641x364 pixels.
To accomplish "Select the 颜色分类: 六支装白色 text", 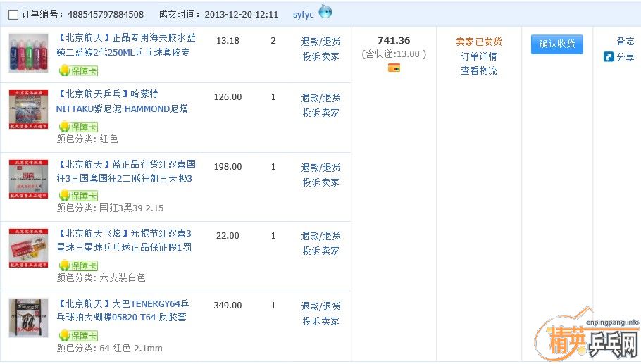I will pos(101,278).
